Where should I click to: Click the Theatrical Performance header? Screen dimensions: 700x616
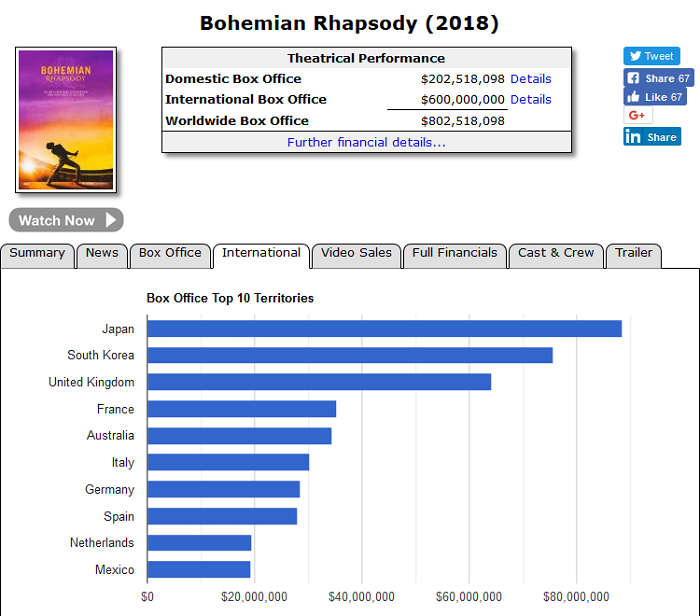366,58
